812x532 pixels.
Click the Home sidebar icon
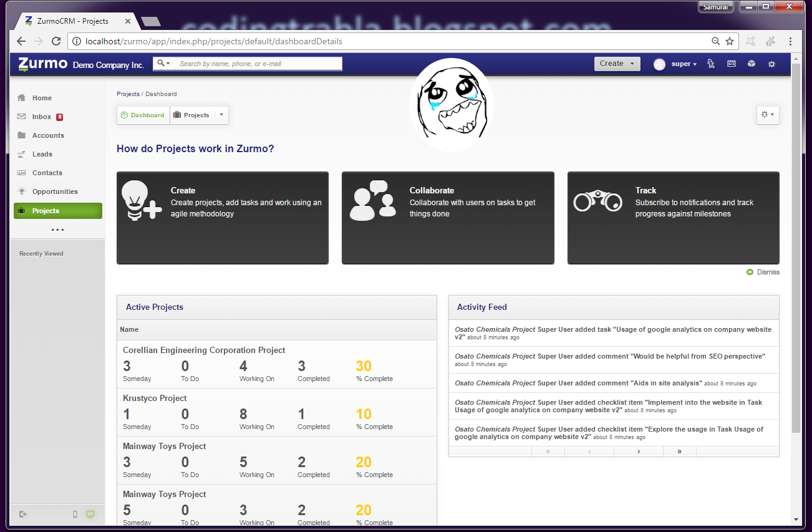[x=22, y=98]
